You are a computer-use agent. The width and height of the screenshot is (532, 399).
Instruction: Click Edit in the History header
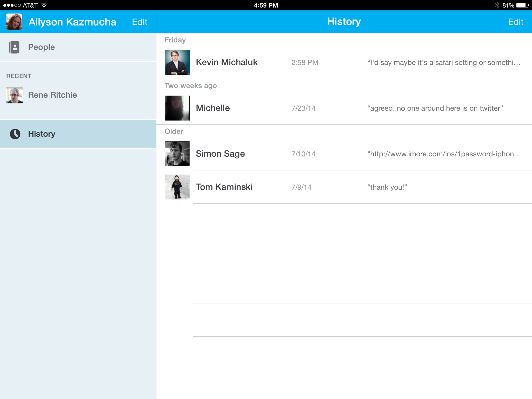pos(516,22)
